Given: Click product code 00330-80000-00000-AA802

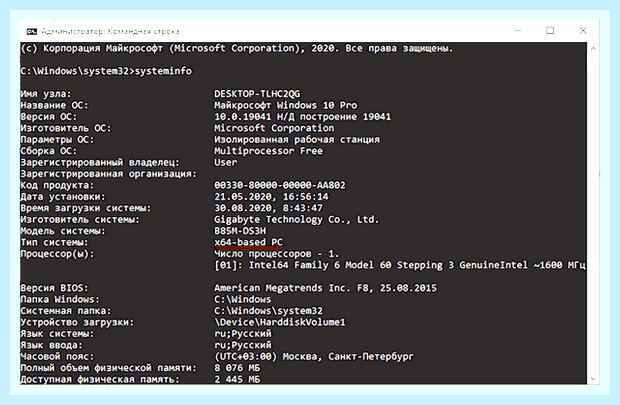Looking at the screenshot, I should 280,185.
